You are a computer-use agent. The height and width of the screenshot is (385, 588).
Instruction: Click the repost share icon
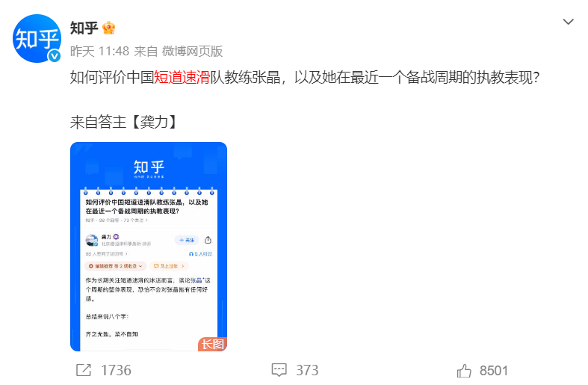84,370
